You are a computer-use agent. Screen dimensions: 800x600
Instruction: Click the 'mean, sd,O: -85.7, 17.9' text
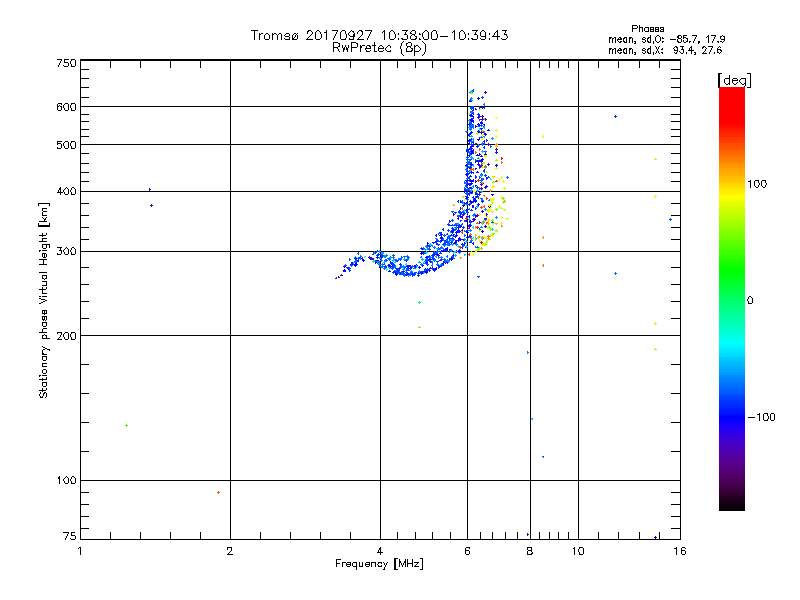[666, 39]
